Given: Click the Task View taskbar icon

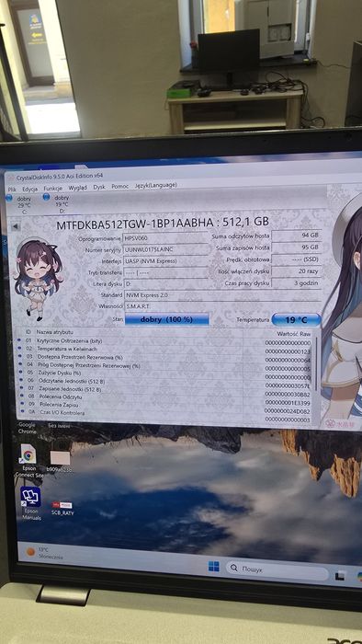Looking at the screenshot, I should pos(340,576).
